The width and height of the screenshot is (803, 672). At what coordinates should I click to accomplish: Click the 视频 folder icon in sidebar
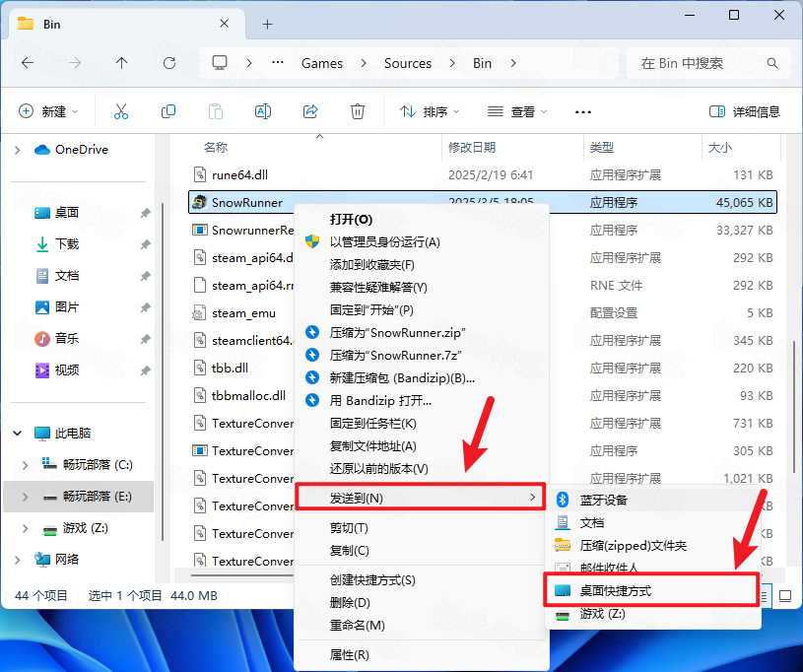pyautogui.click(x=42, y=370)
